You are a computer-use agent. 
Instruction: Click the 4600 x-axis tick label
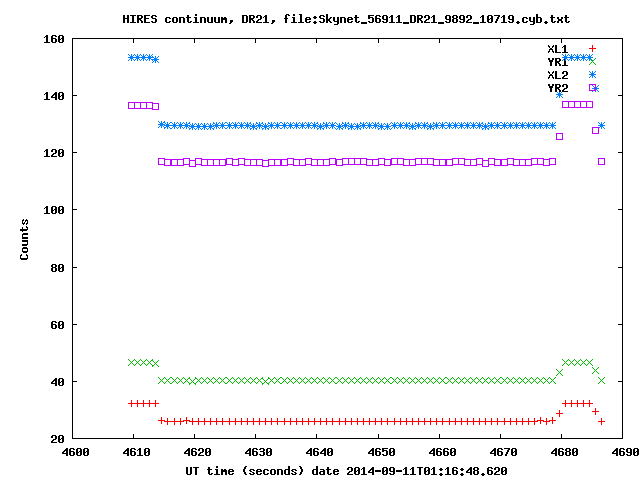[75, 452]
